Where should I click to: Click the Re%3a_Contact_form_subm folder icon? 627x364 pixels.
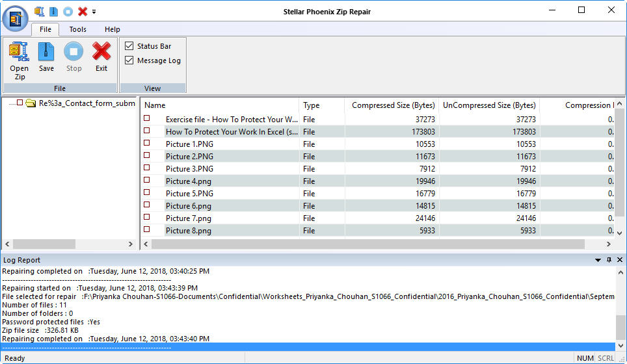(x=31, y=103)
